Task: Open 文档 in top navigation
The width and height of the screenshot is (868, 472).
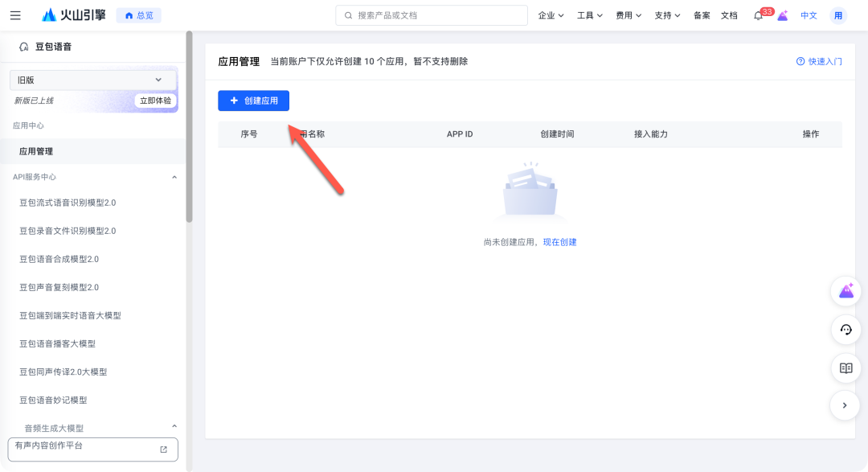Action: coord(729,15)
